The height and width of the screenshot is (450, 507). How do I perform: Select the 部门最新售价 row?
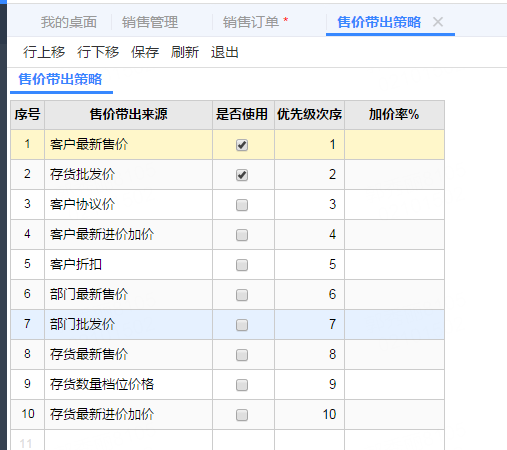(227, 295)
